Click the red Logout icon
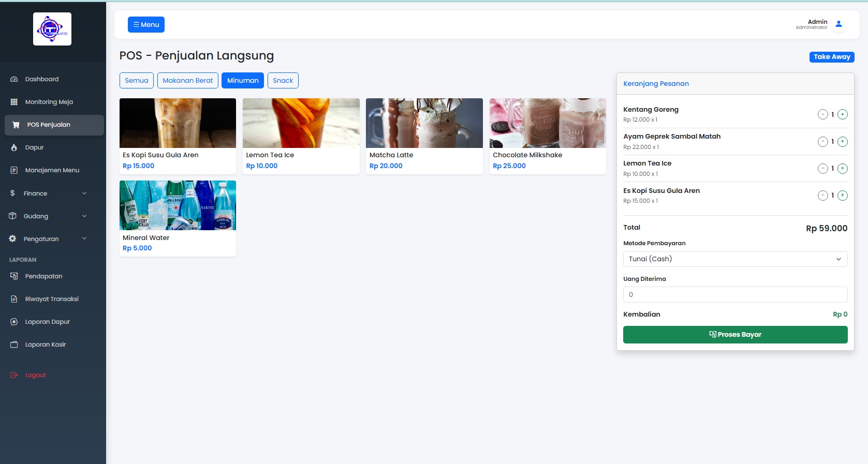Viewport: 868px width, 464px height. click(14, 375)
